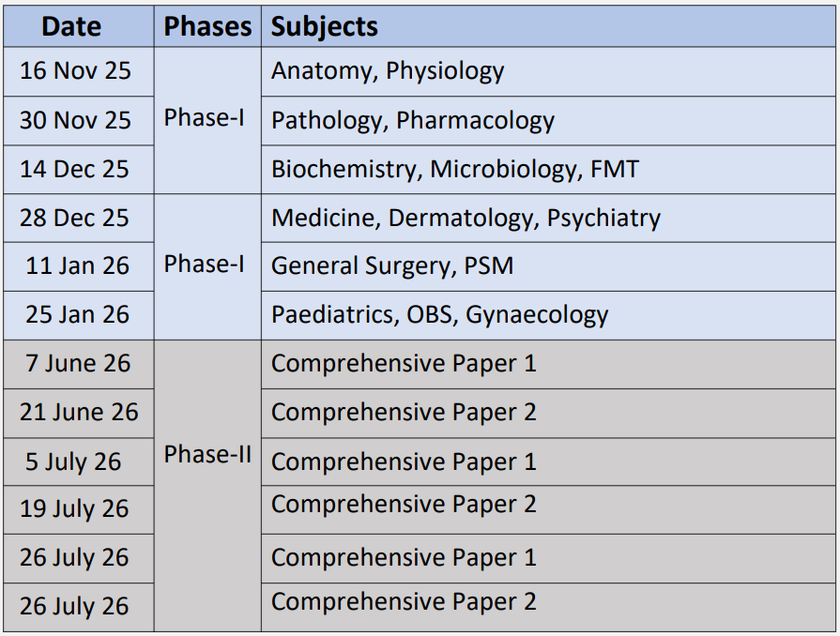Click the Biochemistry, Microbiology, FMT cell

click(x=455, y=169)
